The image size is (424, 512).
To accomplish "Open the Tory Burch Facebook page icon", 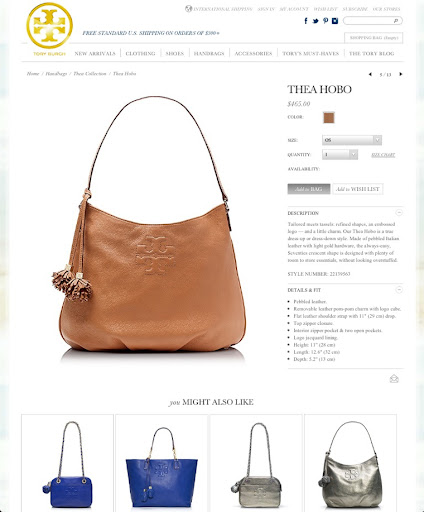I will coord(306,21).
